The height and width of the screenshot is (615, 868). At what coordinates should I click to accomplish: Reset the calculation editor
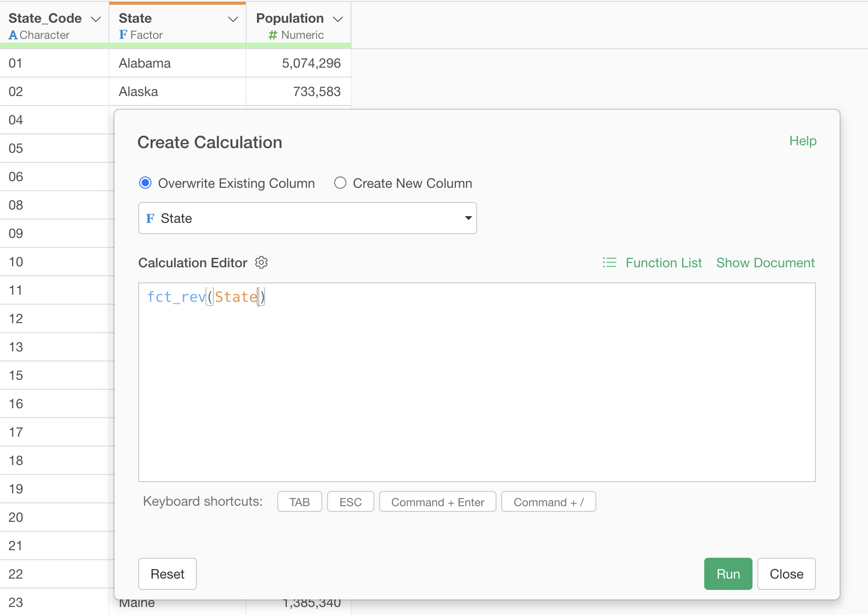(168, 574)
